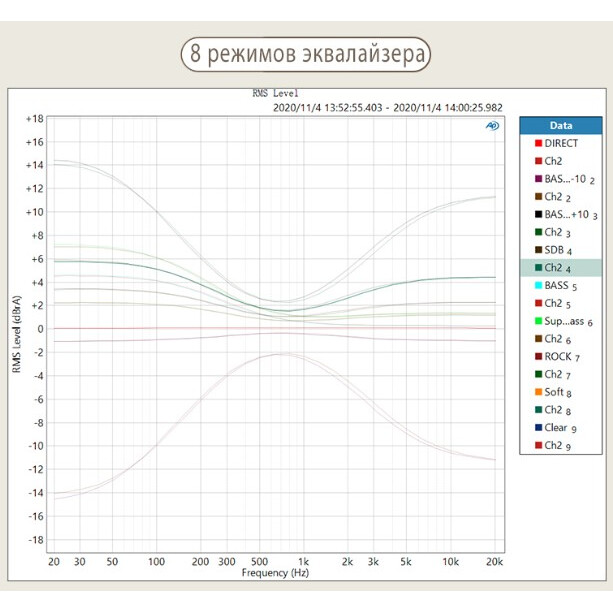Click the Data legend header
The height and width of the screenshot is (613, 613).
(561, 126)
